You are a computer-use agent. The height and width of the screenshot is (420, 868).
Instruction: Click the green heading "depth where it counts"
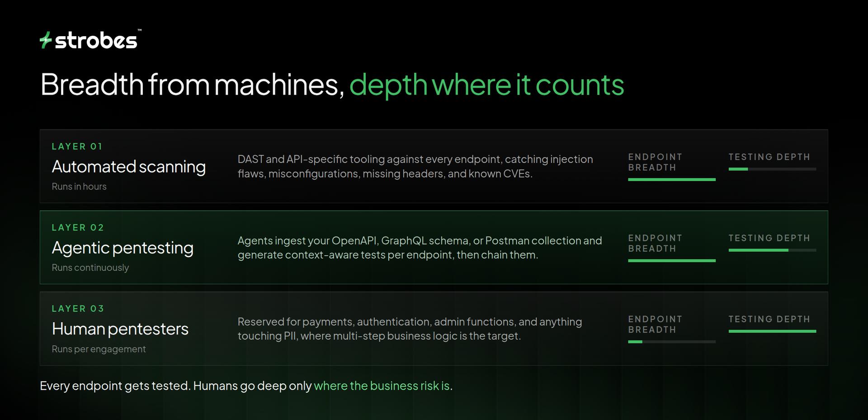click(x=486, y=85)
